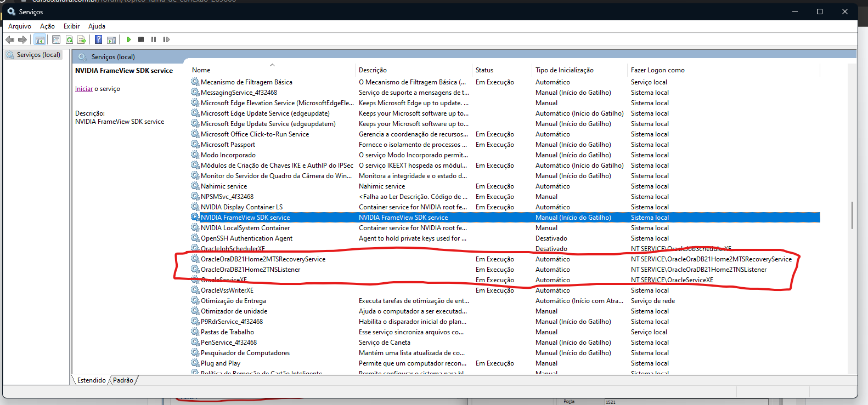This screenshot has height=405, width=868.
Task: Switch to the Padrão tab
Action: pos(123,380)
